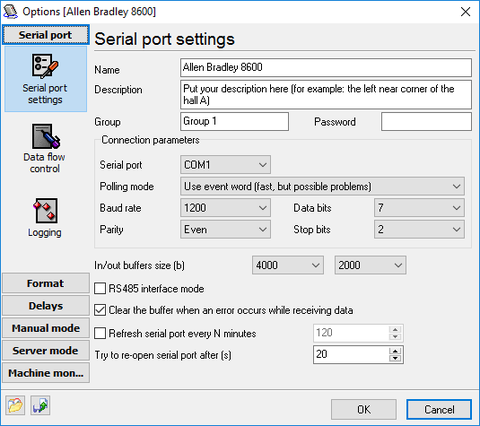Enable Refresh serial port every N minutes

coord(100,333)
